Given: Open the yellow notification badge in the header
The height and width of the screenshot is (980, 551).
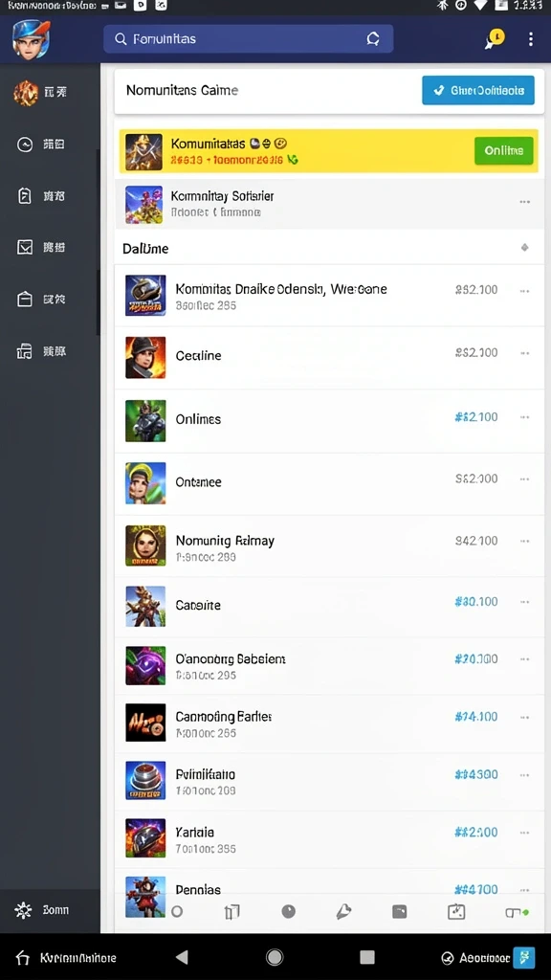Looking at the screenshot, I should (495, 38).
